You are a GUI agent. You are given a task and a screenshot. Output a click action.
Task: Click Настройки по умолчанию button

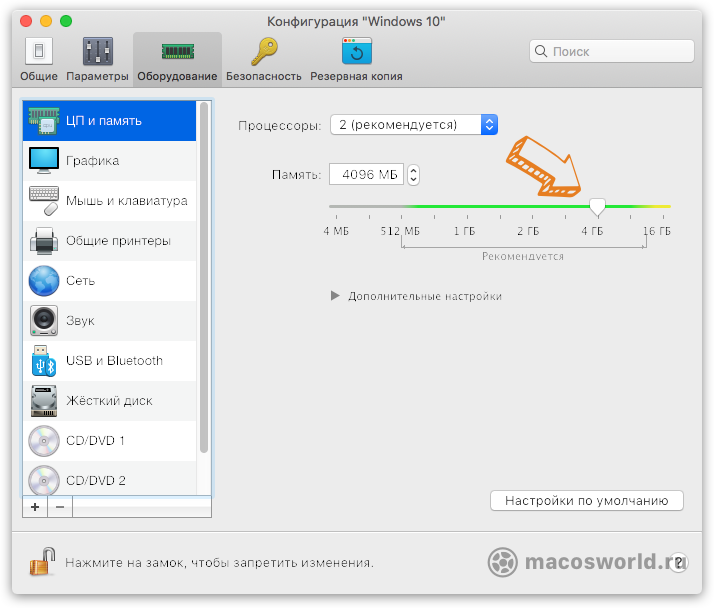(586, 501)
